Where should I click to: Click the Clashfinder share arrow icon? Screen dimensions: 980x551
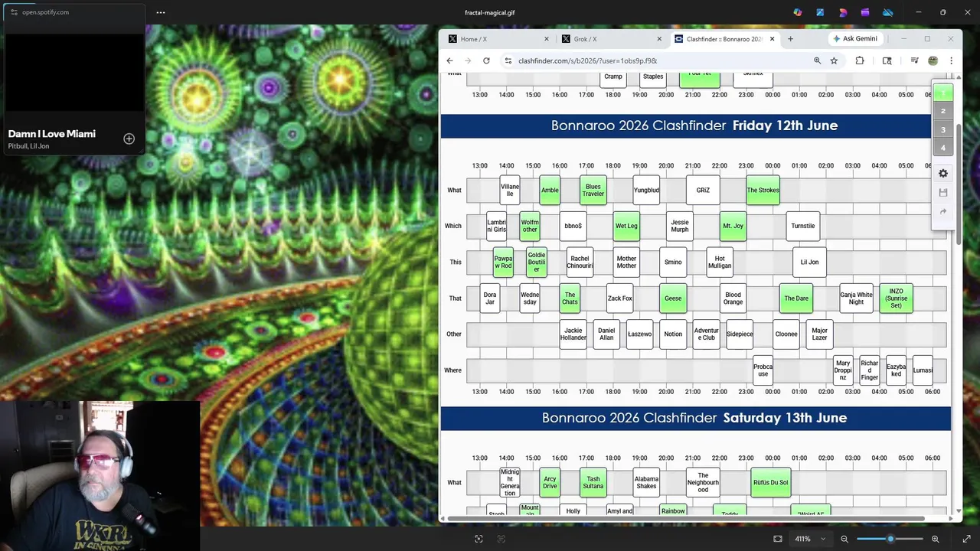943,212
